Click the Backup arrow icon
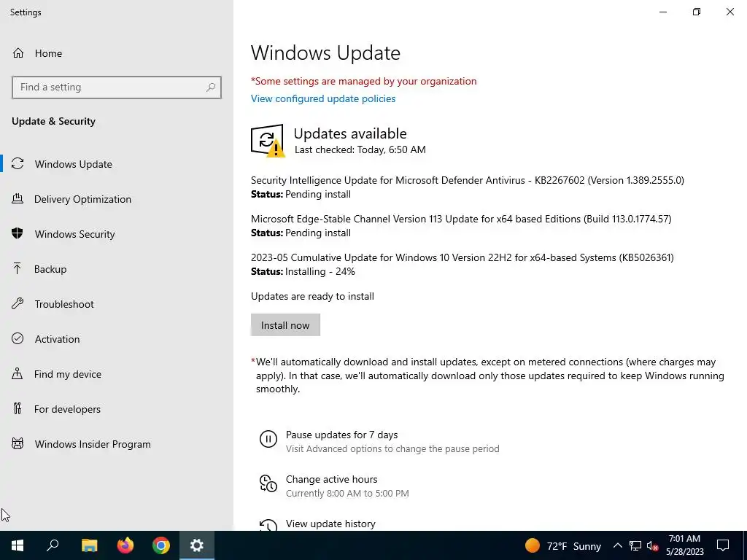The height and width of the screenshot is (560, 747). tap(18, 269)
